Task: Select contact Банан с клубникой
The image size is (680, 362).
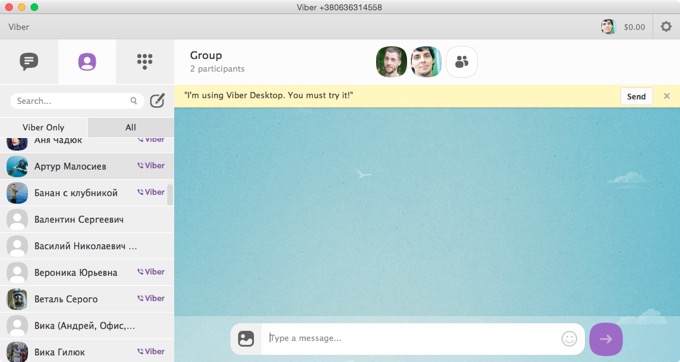Action: click(x=87, y=193)
